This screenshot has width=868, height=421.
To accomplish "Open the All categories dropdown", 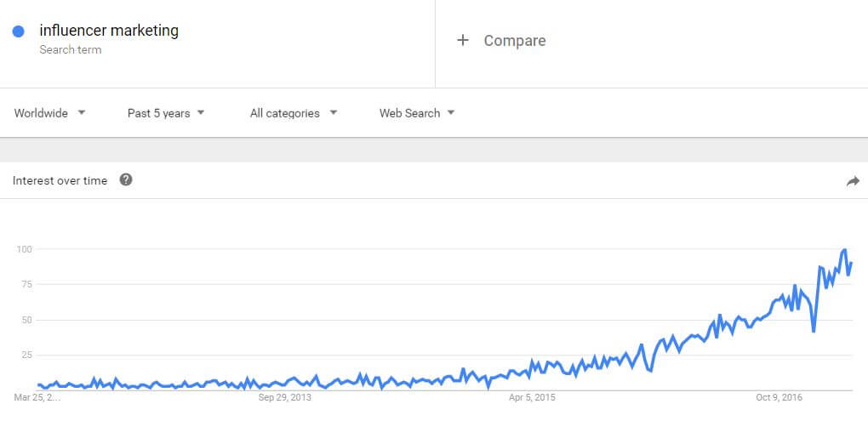I will coord(294,113).
